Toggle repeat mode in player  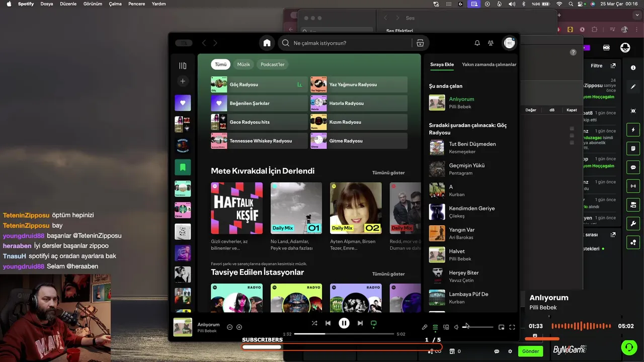pyautogui.click(x=374, y=323)
